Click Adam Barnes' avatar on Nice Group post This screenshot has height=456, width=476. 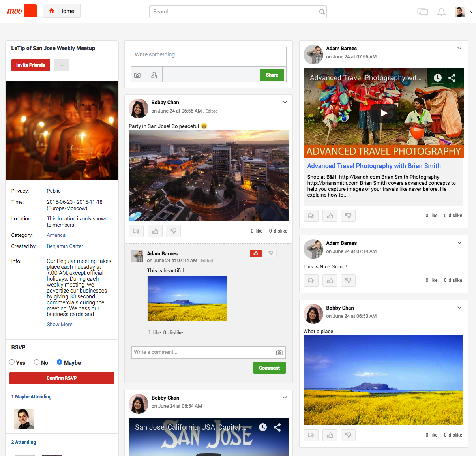[x=313, y=249]
